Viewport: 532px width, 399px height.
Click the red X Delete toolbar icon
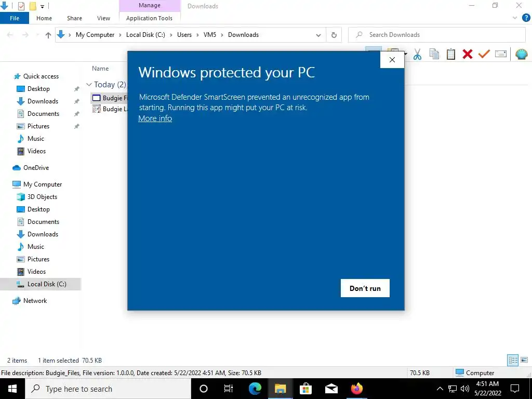(x=467, y=54)
